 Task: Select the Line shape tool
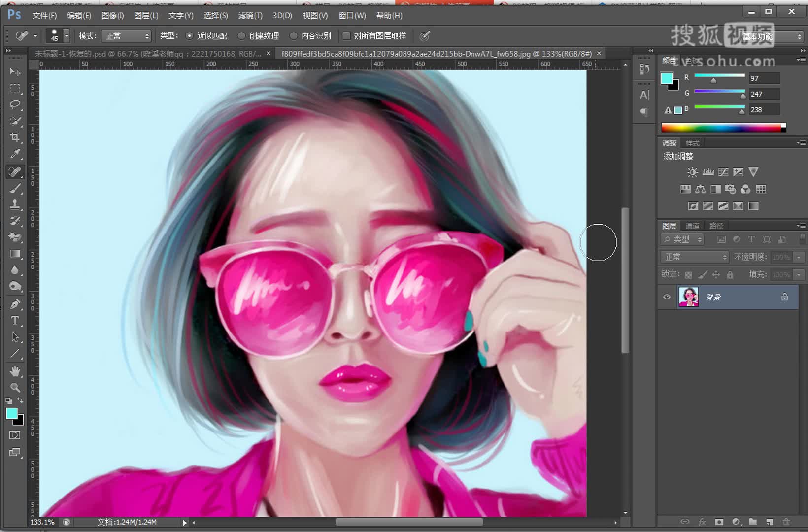15,354
